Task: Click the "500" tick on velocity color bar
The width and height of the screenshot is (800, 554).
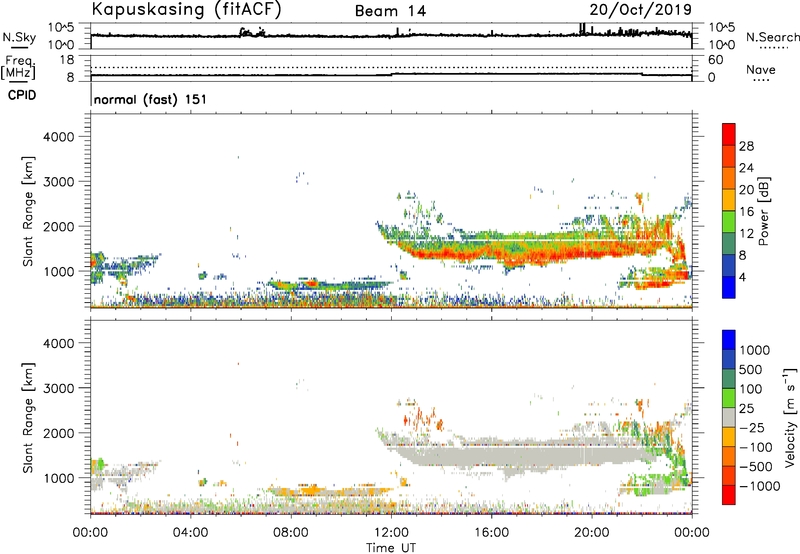Action: click(x=751, y=370)
